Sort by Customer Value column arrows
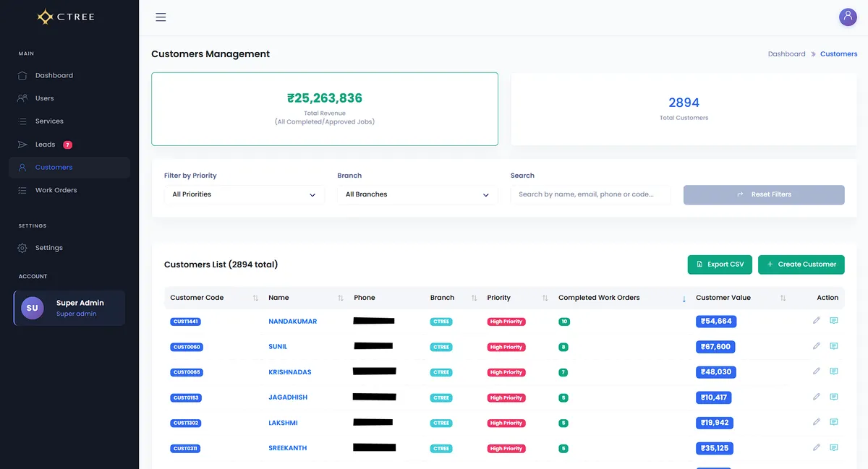 pos(783,298)
